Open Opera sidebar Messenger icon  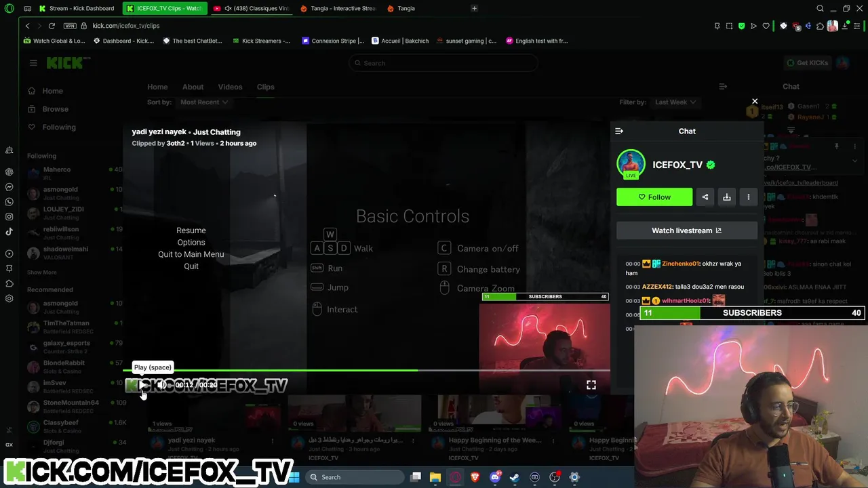pos(9,187)
